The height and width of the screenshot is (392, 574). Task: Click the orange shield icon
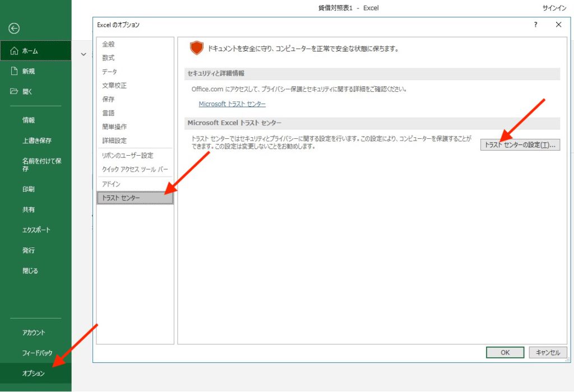(197, 48)
